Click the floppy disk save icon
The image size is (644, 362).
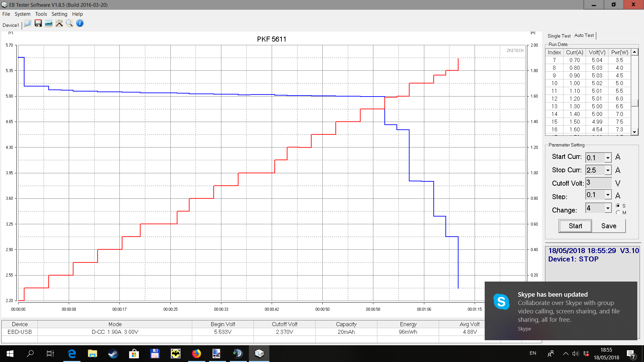(38, 23)
